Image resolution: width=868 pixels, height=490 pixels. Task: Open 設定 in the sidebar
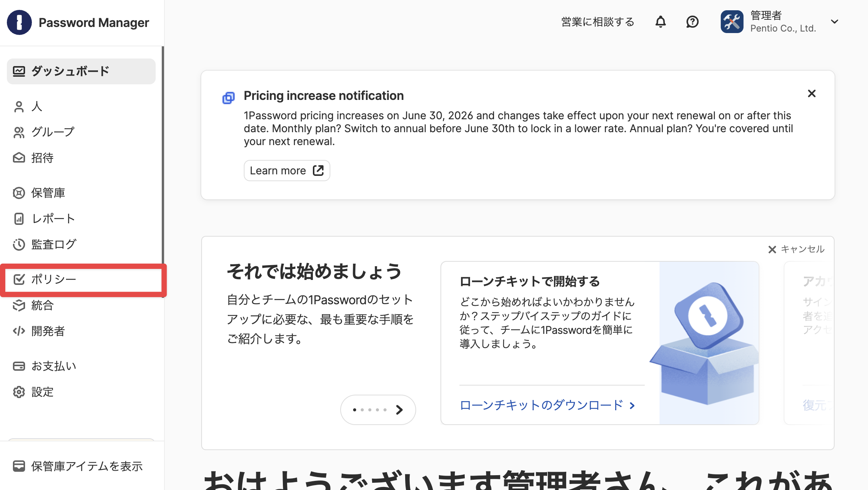pyautogui.click(x=81, y=392)
